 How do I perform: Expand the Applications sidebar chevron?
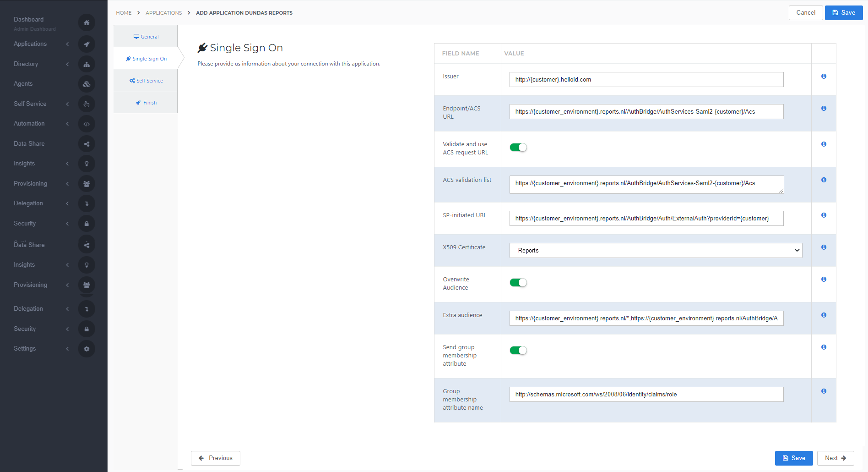pos(67,44)
